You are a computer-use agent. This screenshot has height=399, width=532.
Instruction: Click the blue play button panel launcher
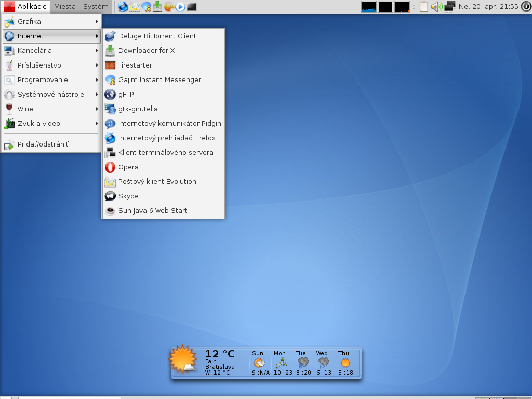coord(180,7)
